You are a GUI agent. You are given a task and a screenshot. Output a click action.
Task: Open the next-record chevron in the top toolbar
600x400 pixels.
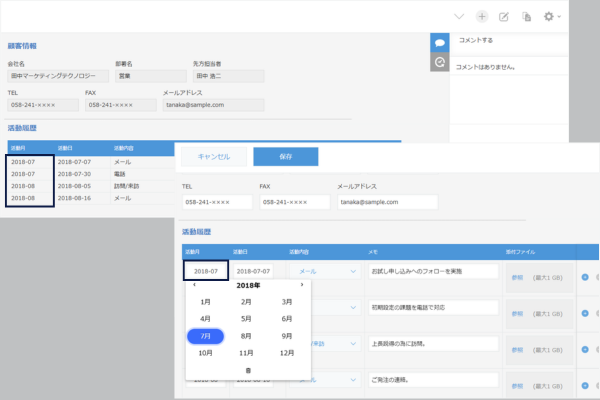coord(459,16)
